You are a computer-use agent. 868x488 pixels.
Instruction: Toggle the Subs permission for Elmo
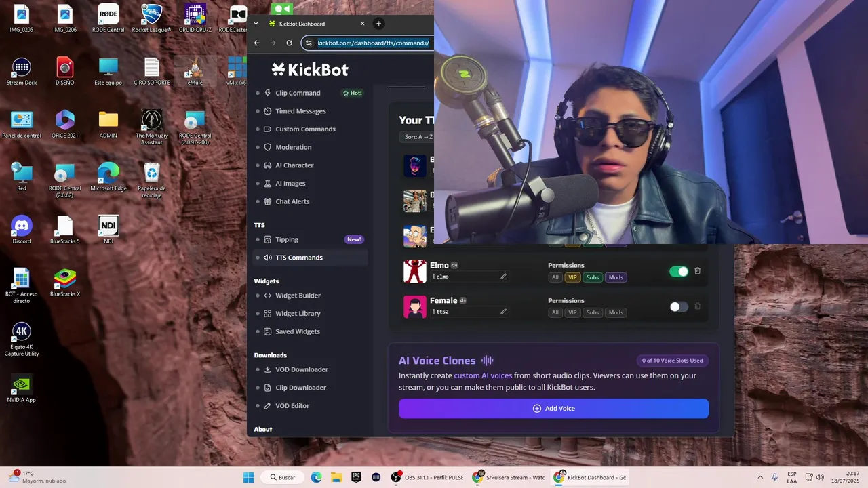(593, 277)
